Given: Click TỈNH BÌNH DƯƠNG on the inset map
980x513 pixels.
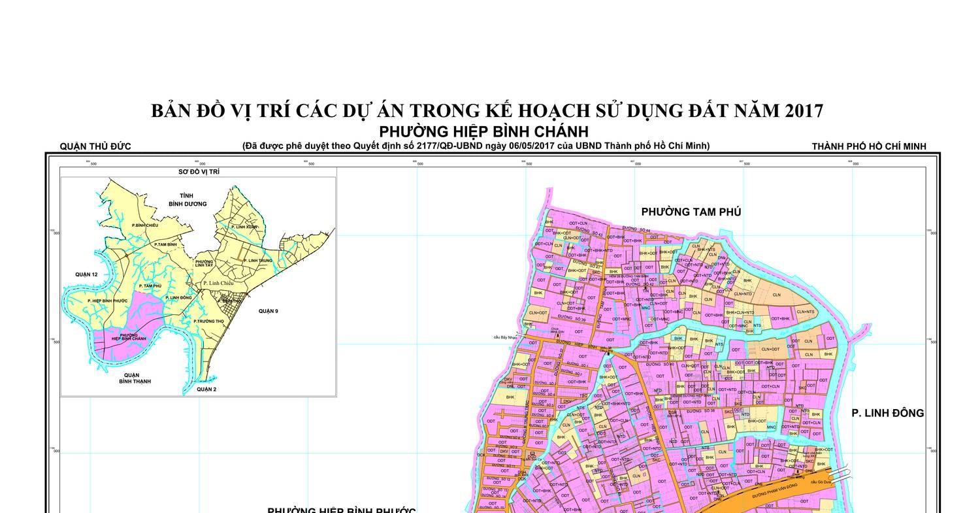Looking at the screenshot, I should click(x=188, y=199).
